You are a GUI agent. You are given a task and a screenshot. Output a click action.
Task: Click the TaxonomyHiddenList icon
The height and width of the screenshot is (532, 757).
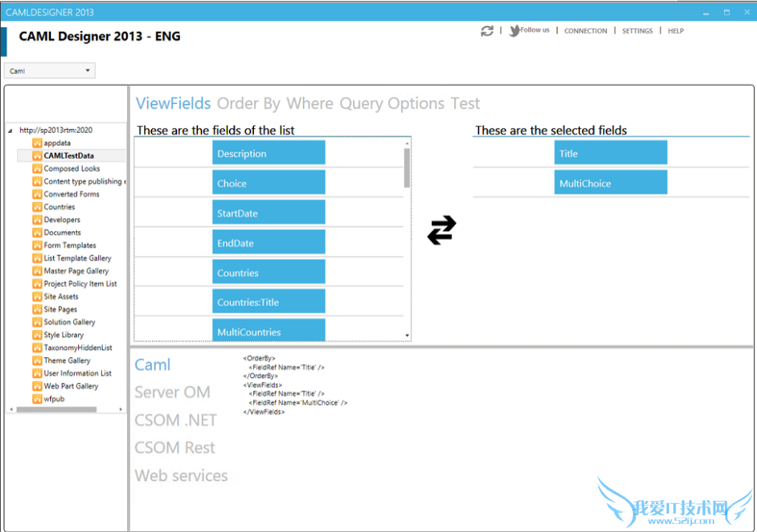37,348
